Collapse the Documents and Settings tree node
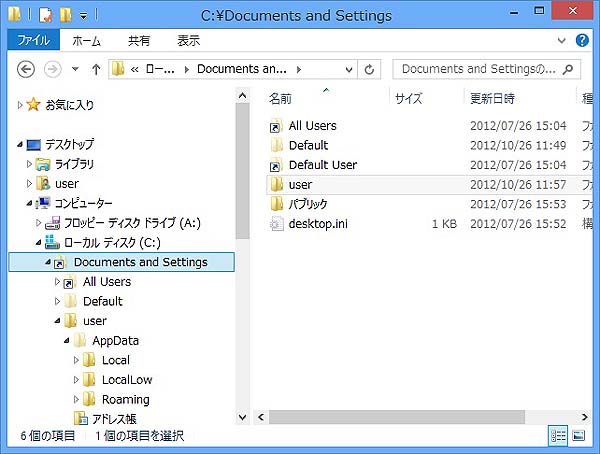Viewport: 600px width, 454px height. pos(47,262)
